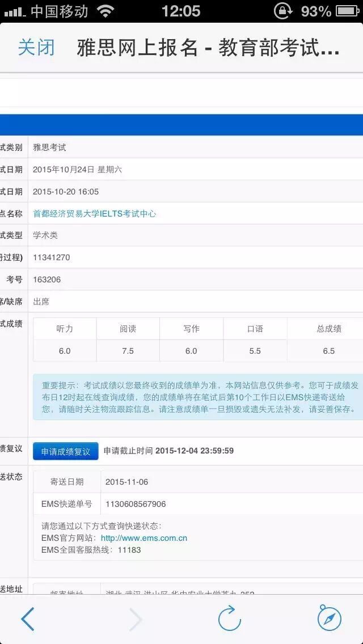
Task: Tap the reading score 7.5
Action: point(128,351)
